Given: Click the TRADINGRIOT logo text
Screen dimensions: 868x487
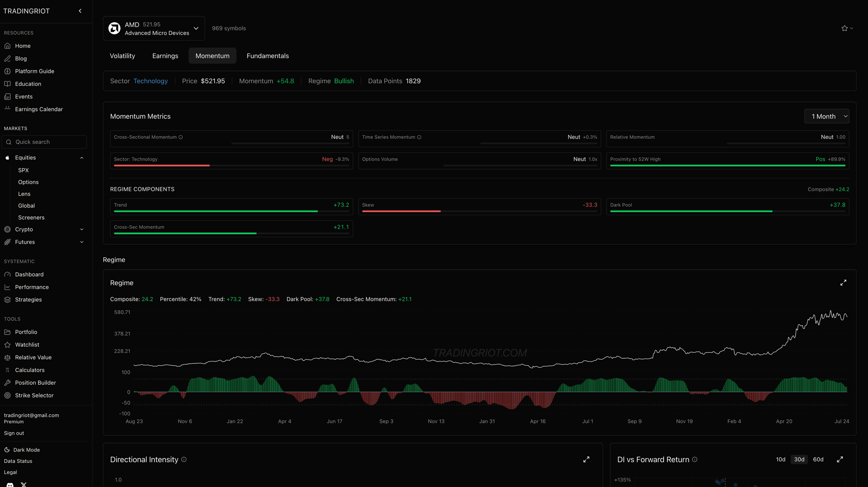Looking at the screenshot, I should (26, 11).
